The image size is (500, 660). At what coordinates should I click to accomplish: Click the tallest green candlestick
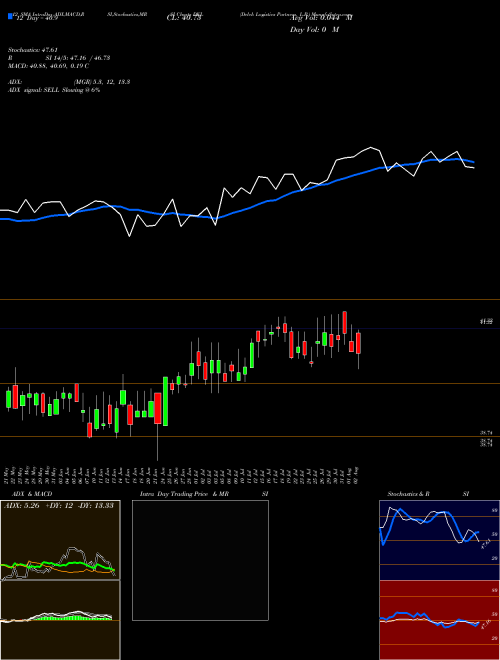click(x=165, y=401)
